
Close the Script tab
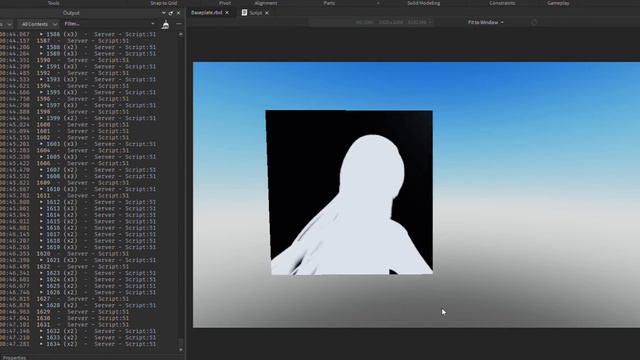click(267, 13)
